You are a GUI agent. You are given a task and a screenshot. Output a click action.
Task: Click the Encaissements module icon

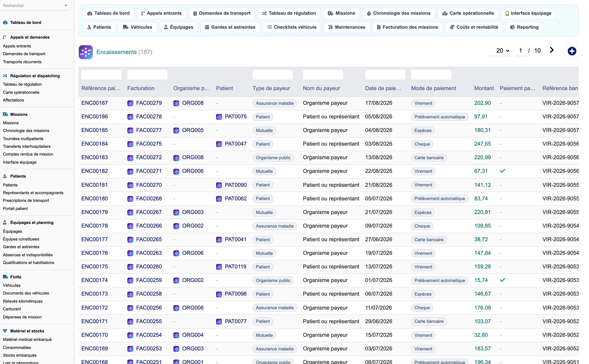86,52
